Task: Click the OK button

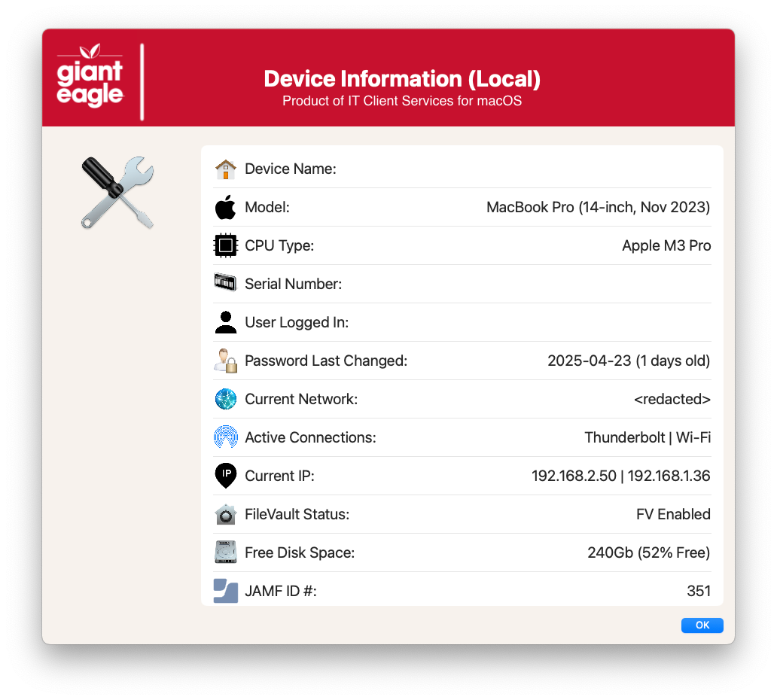Action: coord(702,625)
